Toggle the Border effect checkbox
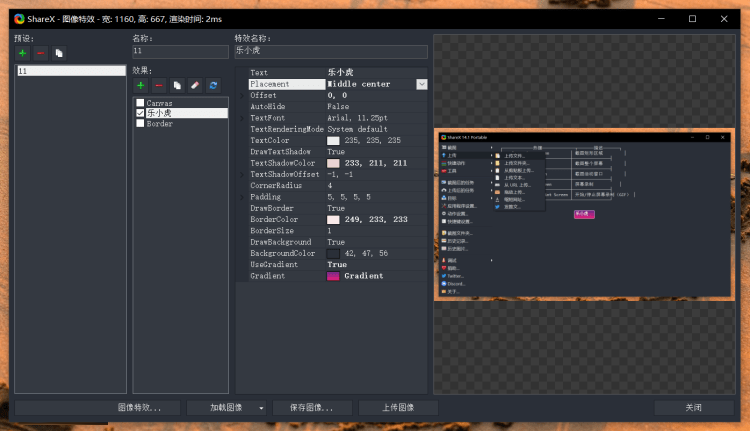The height and width of the screenshot is (431, 750). [140, 123]
